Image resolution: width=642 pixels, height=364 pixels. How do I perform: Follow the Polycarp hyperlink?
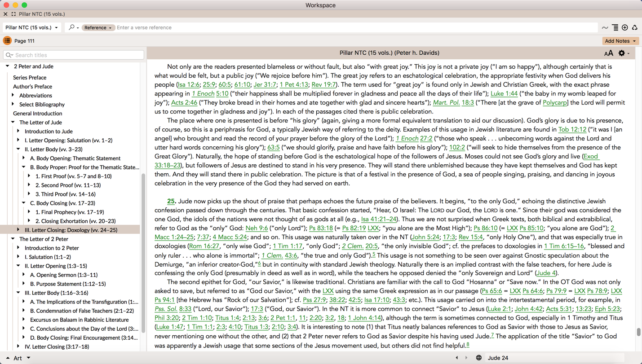click(554, 103)
